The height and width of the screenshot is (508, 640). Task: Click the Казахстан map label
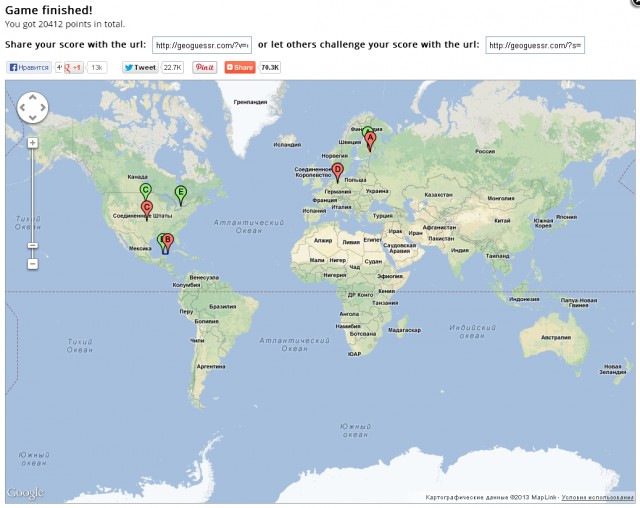point(438,195)
